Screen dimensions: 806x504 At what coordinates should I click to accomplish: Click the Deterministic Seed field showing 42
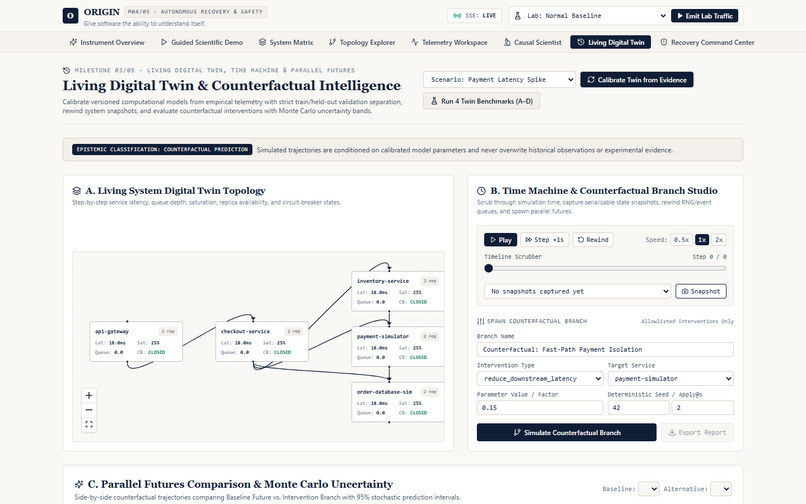pos(638,407)
